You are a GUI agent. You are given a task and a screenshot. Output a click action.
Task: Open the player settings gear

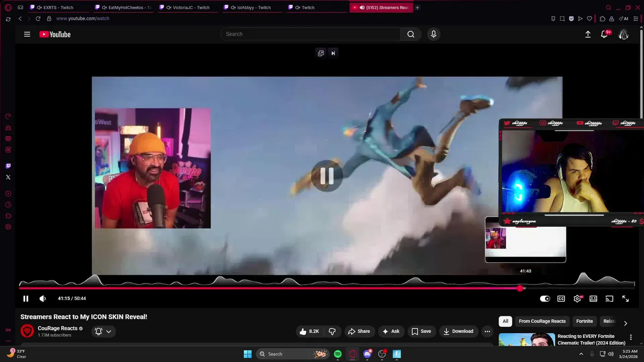[578, 299]
